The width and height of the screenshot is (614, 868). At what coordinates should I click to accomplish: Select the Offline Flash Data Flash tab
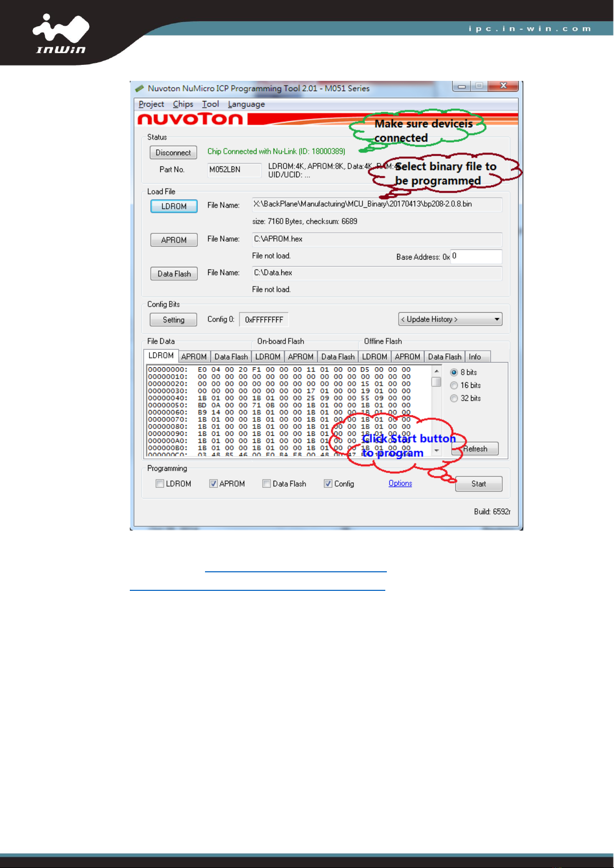(x=445, y=356)
